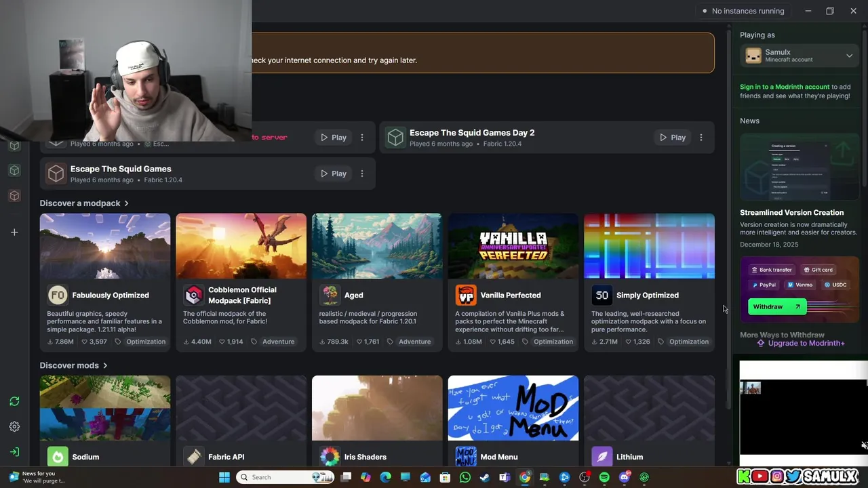Click the green Withdraw button
The width and height of the screenshot is (868, 488).
777,306
